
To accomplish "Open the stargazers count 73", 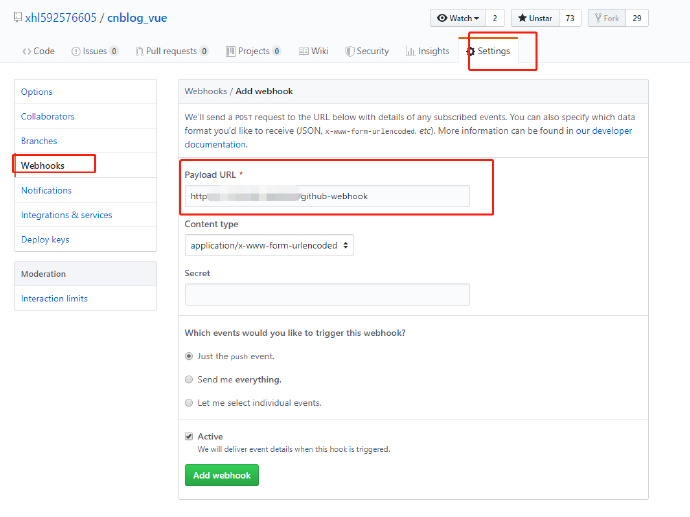I will (x=570, y=18).
